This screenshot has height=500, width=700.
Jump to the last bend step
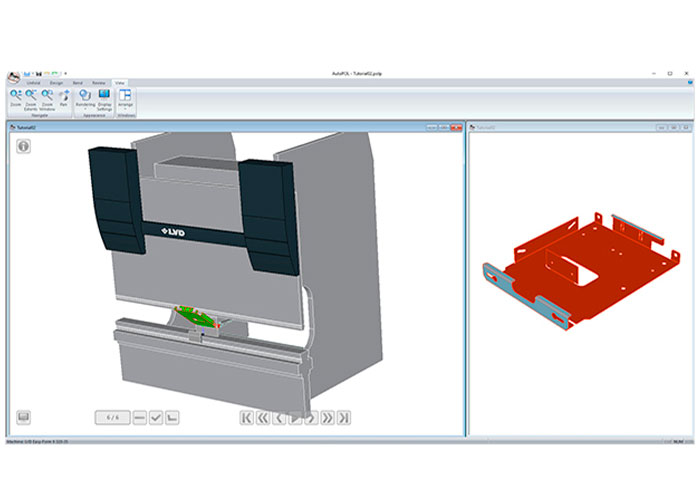(x=343, y=417)
